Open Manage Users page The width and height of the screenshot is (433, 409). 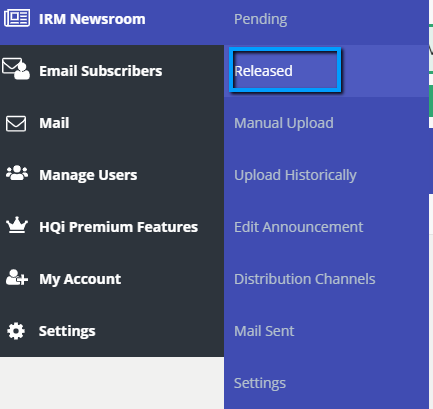click(x=88, y=175)
